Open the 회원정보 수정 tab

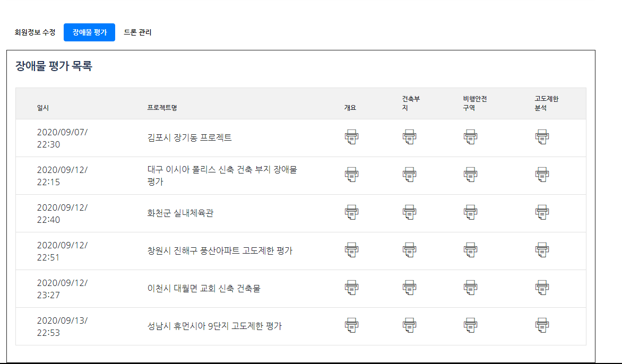pos(35,32)
